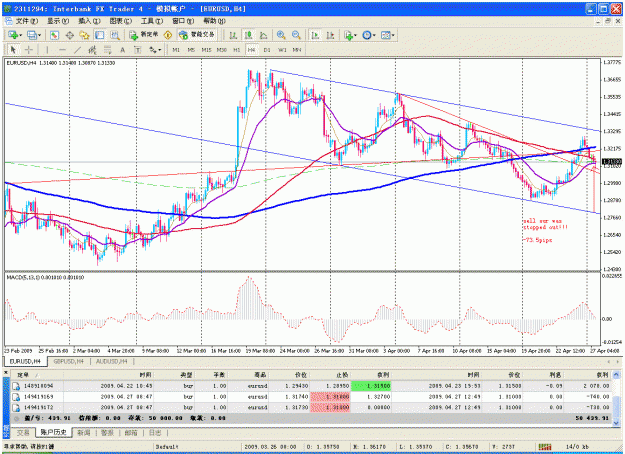Switch timeframe to D1
Screen dimensions: 625x454
coord(267,50)
